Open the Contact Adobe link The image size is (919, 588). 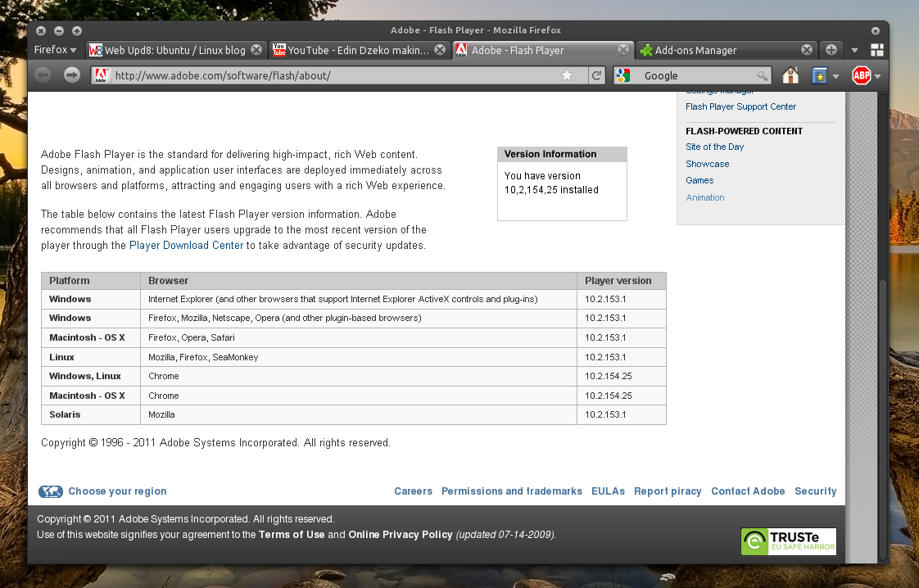(x=748, y=491)
